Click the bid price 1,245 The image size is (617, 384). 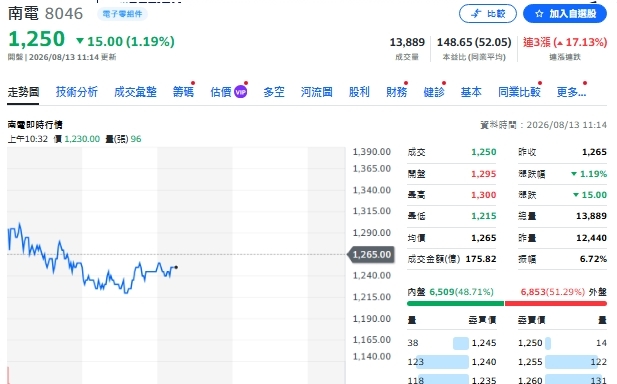[x=484, y=343]
